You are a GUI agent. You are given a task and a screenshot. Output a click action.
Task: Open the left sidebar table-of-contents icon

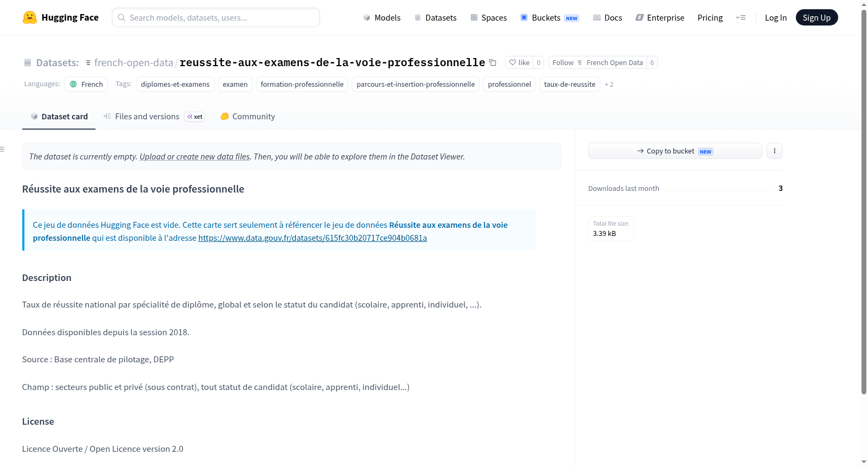pyautogui.click(x=2, y=149)
